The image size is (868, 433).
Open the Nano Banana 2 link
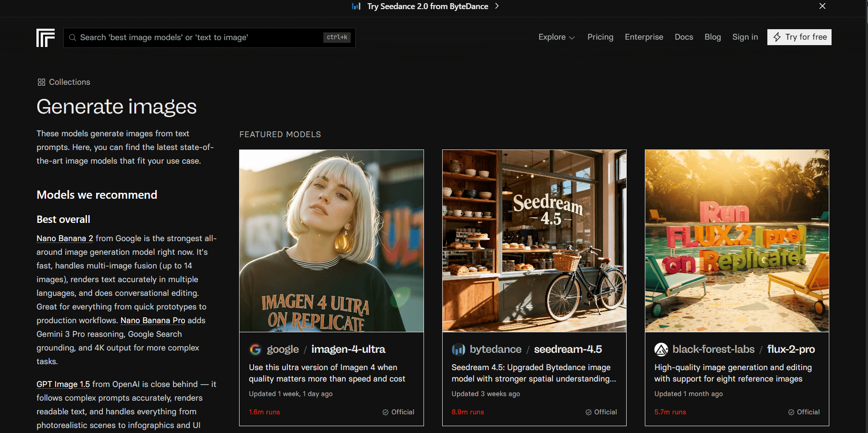(65, 238)
